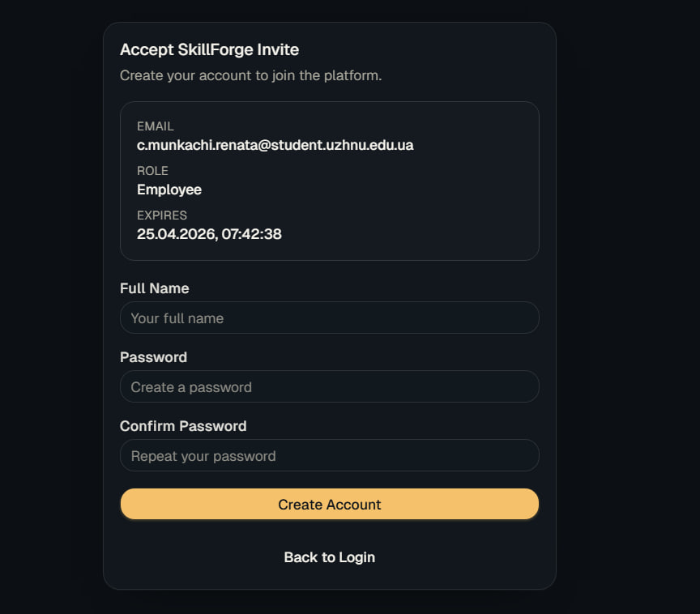This screenshot has height=614, width=700.
Task: Click the placeholder text Your full name
Action: click(x=177, y=318)
